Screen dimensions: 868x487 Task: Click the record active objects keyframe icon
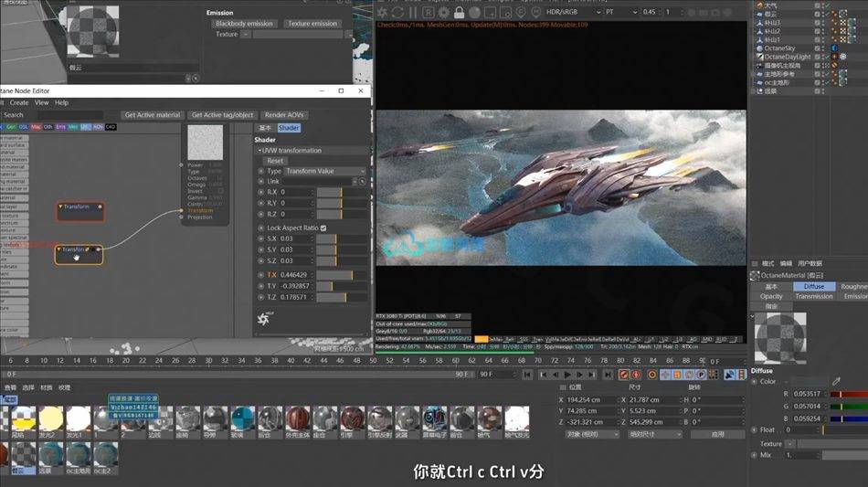click(x=624, y=375)
